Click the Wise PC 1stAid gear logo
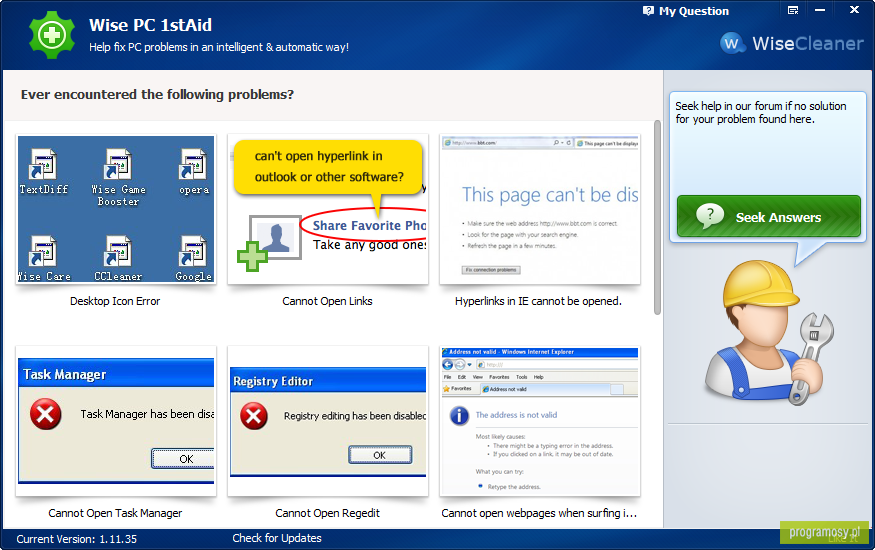Image resolution: width=875 pixels, height=550 pixels. pyautogui.click(x=52, y=35)
